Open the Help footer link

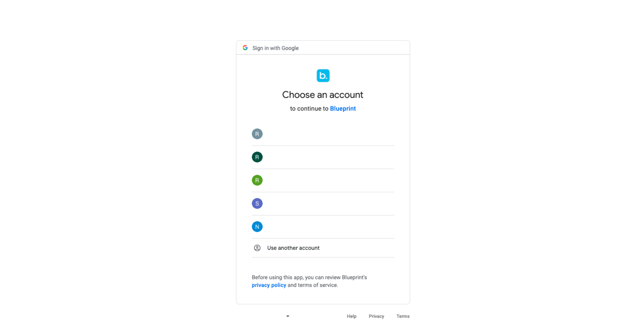(x=351, y=316)
